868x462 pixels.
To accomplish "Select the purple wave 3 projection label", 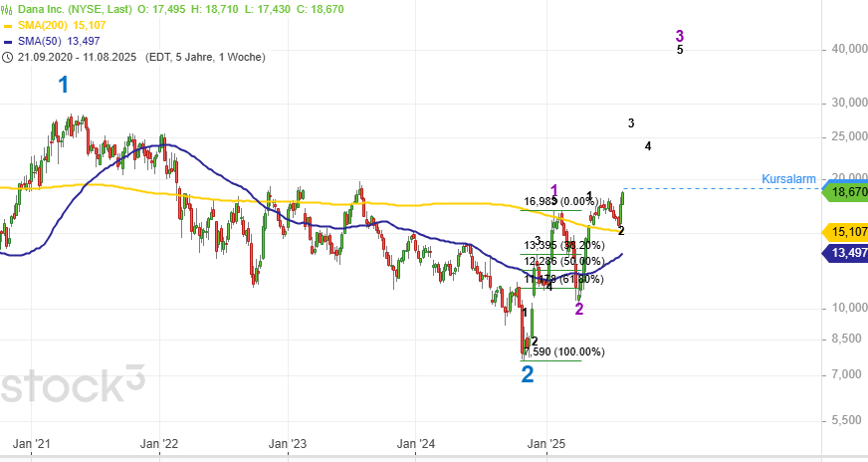I will tap(680, 36).
